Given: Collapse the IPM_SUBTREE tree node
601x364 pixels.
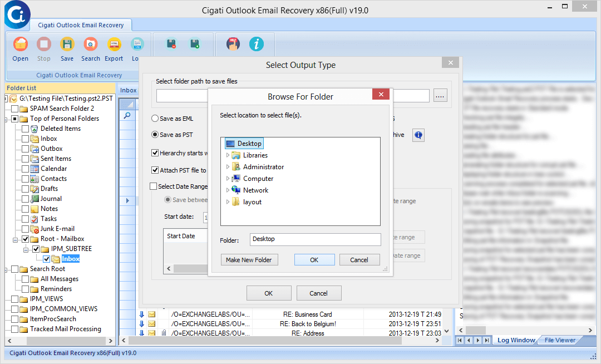Looking at the screenshot, I should tap(26, 250).
